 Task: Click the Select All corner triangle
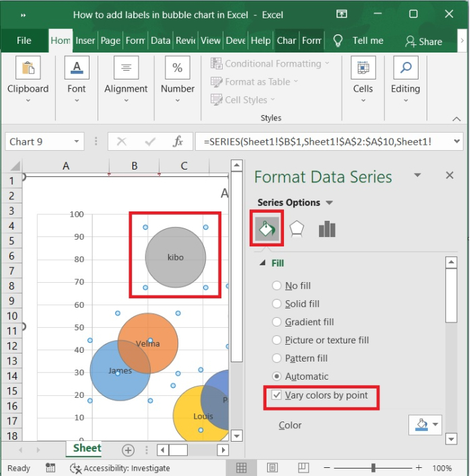[15, 166]
